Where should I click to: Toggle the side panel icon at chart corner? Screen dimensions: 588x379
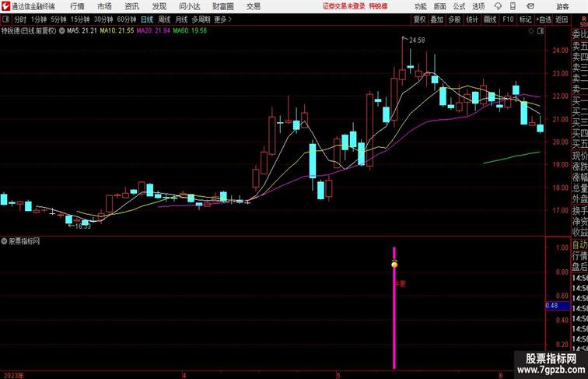541,31
